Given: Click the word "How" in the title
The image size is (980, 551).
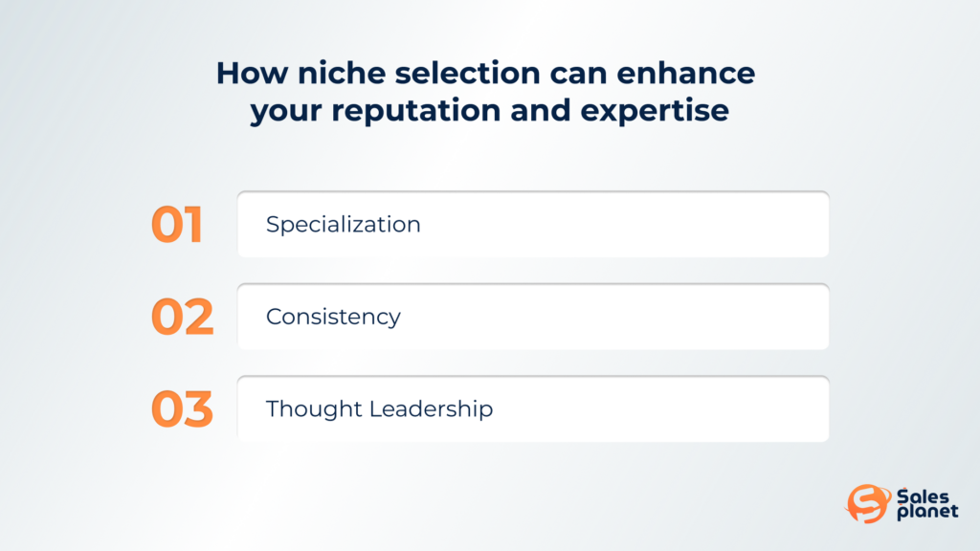Looking at the screenshot, I should pos(252,73).
